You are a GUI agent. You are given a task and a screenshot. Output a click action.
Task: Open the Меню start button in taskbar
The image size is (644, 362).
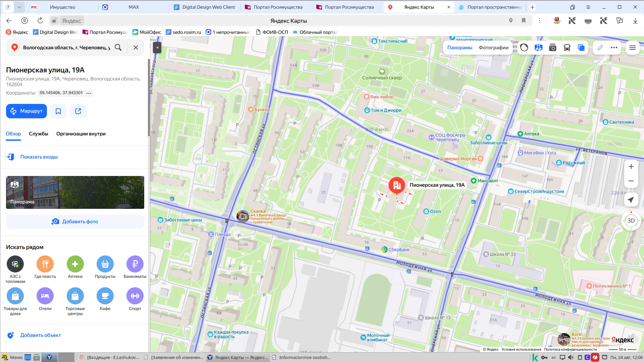click(12, 357)
